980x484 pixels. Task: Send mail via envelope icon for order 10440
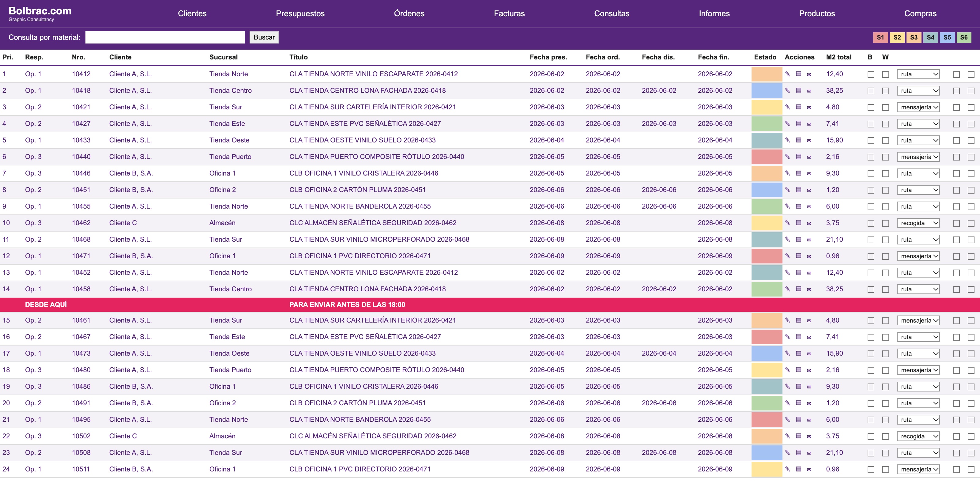(x=809, y=157)
